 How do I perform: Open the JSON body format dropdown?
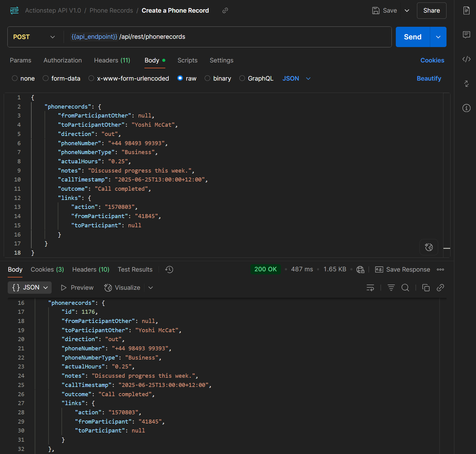click(297, 78)
